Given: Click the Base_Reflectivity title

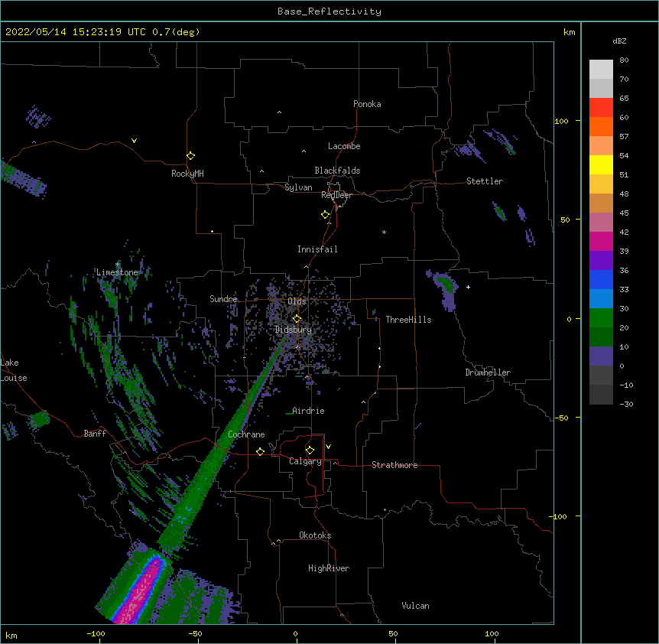Looking at the screenshot, I should coord(329,11).
